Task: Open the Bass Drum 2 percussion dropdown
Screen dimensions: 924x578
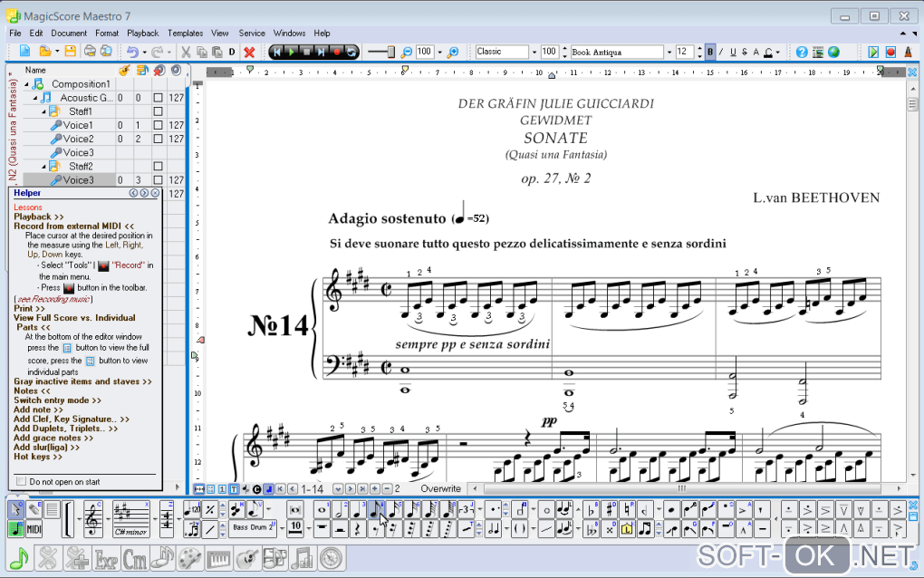Action: point(282,528)
